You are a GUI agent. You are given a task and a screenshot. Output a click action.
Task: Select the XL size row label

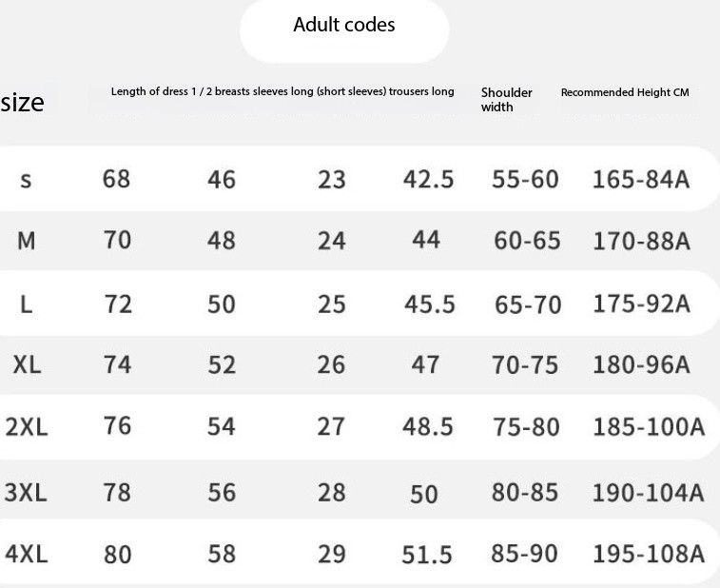(x=27, y=364)
